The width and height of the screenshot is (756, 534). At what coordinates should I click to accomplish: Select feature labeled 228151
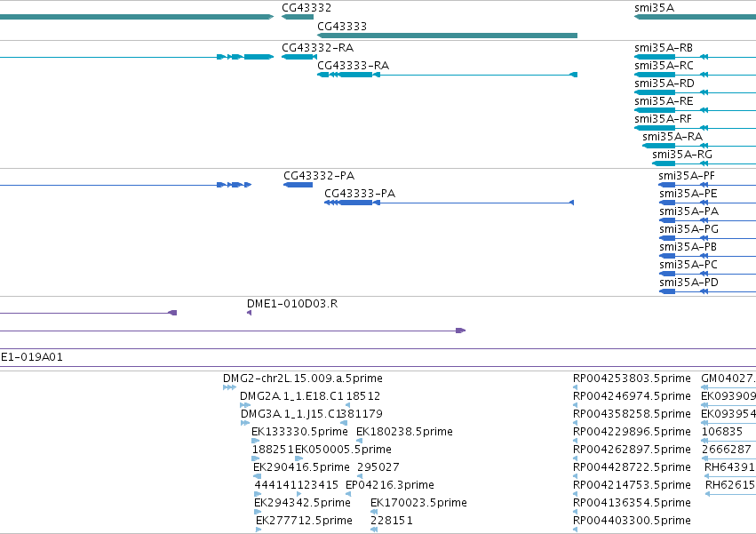392,521
